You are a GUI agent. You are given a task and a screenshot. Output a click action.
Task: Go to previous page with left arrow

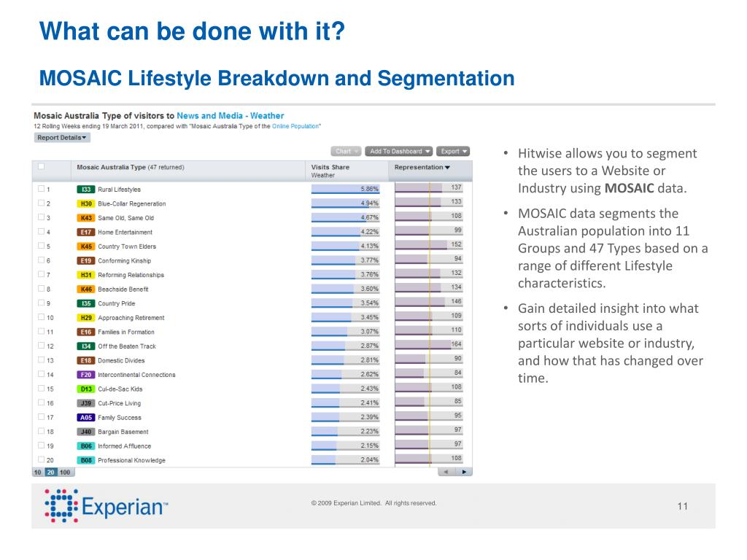point(446,472)
